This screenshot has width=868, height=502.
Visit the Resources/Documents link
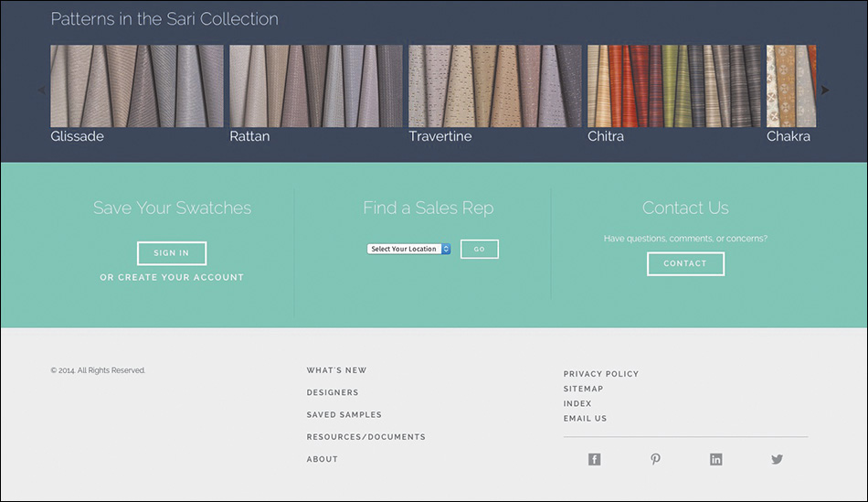coord(365,437)
